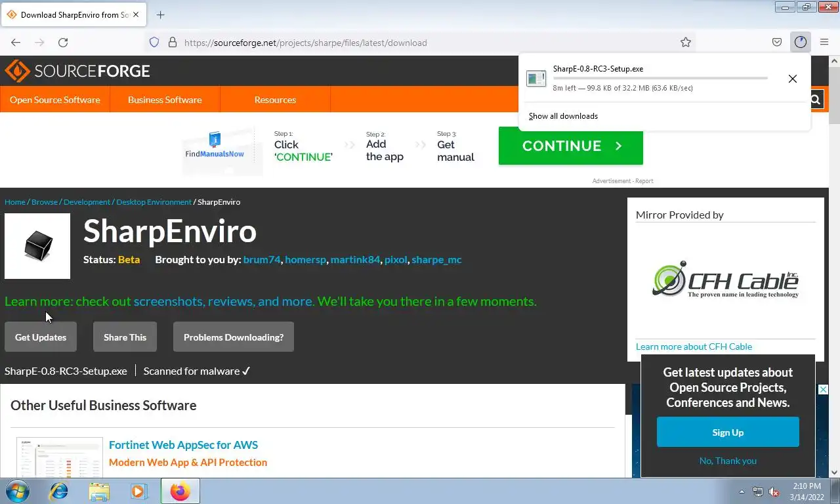Viewport: 840px width, 504px height.
Task: Go back to the previous page
Action: [x=16, y=43]
